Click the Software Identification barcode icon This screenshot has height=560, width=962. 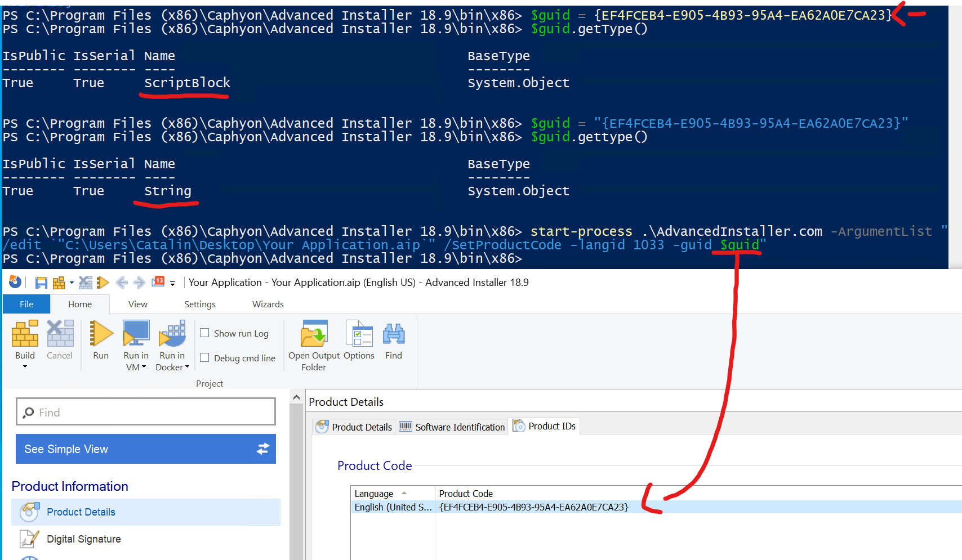406,427
